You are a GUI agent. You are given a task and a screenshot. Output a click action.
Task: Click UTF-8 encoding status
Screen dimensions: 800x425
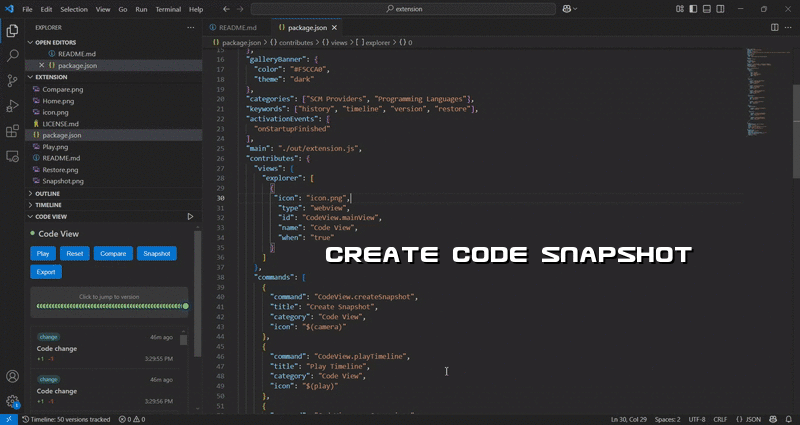[697, 419]
